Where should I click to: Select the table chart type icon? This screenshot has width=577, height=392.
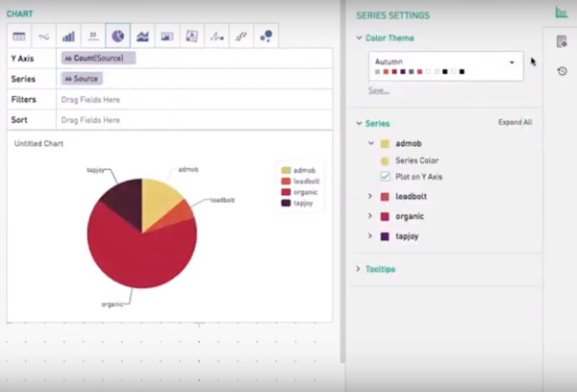coord(18,37)
